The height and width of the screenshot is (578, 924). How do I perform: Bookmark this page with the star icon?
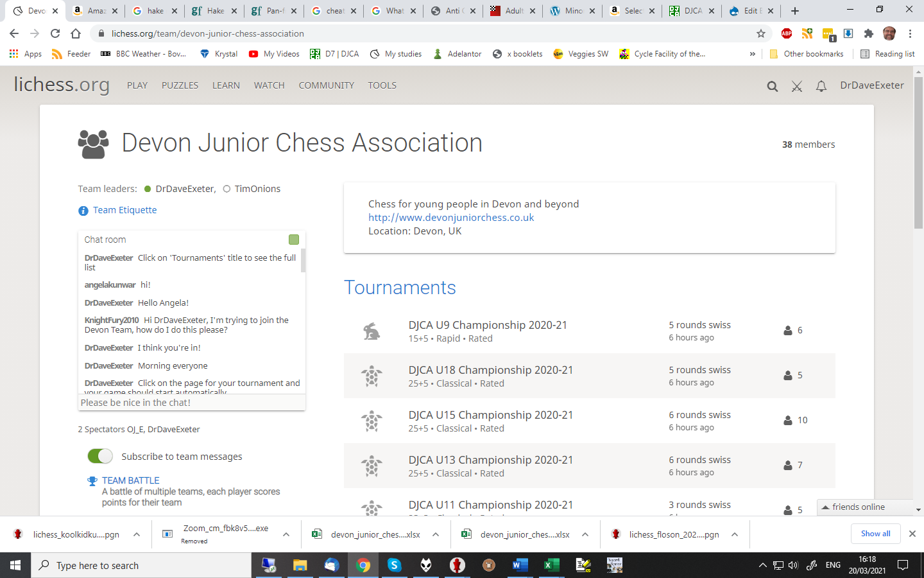click(761, 33)
